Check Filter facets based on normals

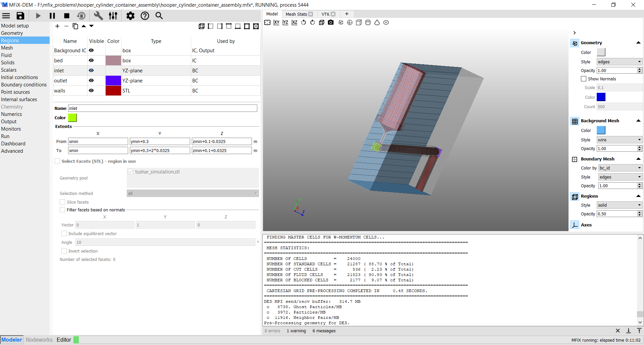(62, 210)
